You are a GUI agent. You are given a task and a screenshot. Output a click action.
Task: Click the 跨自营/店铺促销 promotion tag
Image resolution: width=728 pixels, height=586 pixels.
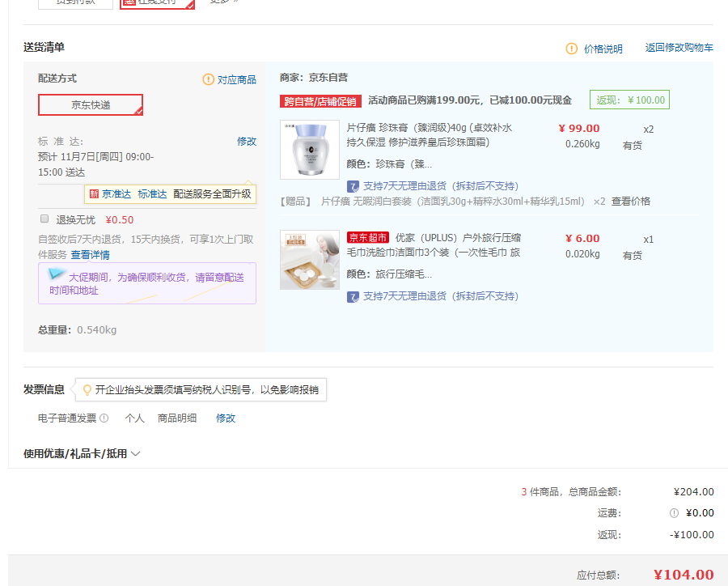[320, 101]
